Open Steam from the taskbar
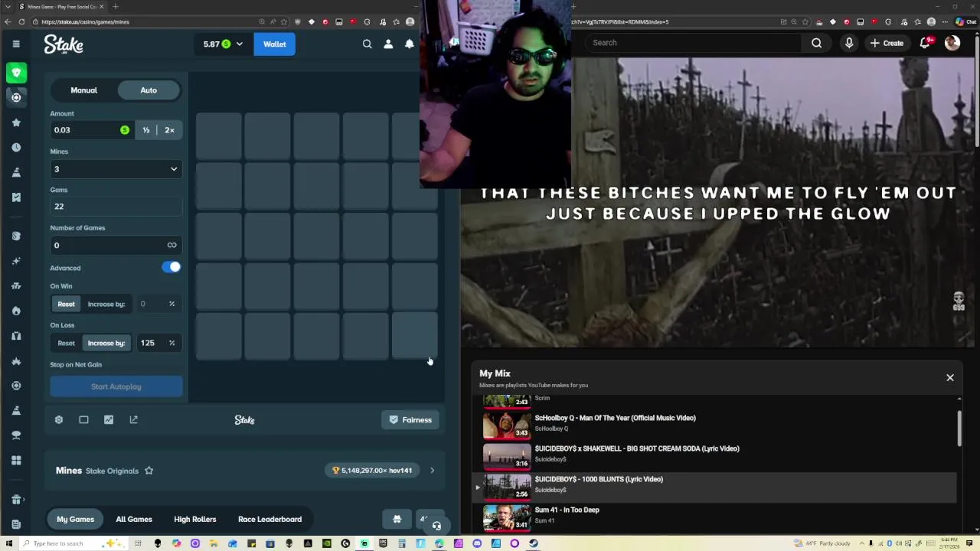 [534, 543]
